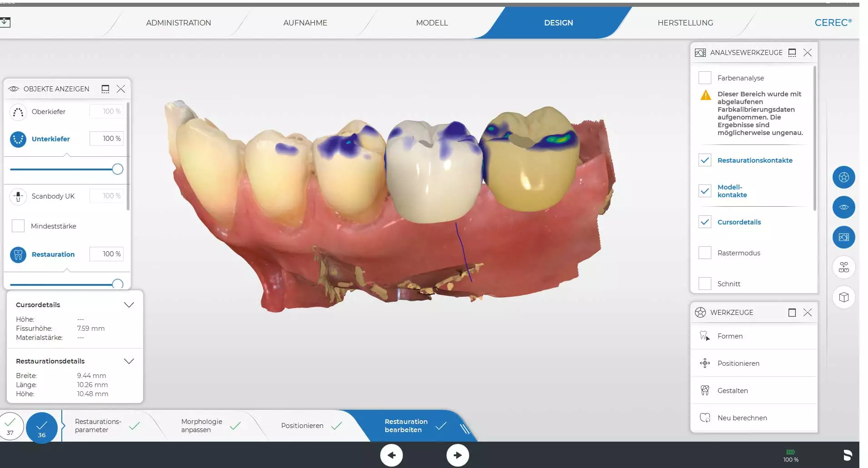Switch to the MODELL phase tab

coord(432,23)
